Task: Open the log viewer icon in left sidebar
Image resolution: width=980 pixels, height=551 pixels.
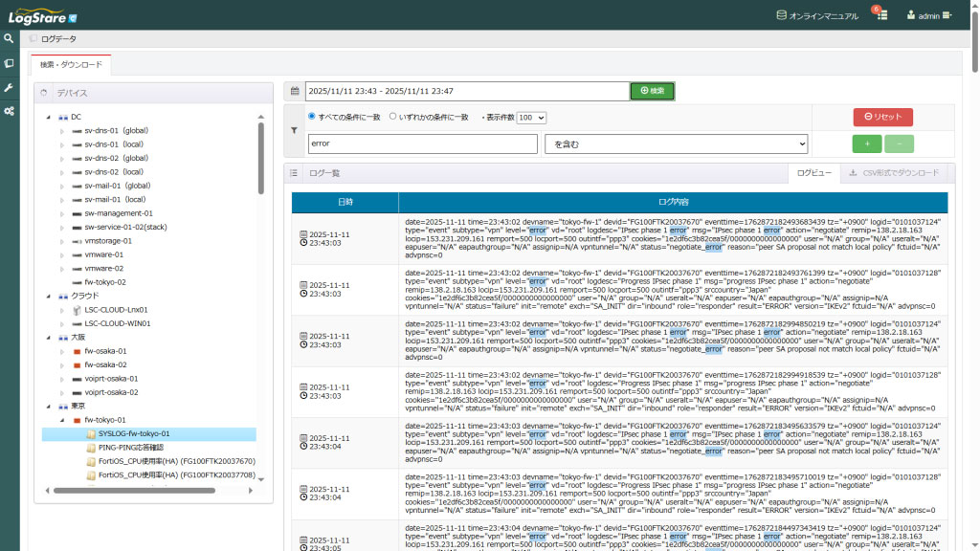Action: tap(10, 63)
